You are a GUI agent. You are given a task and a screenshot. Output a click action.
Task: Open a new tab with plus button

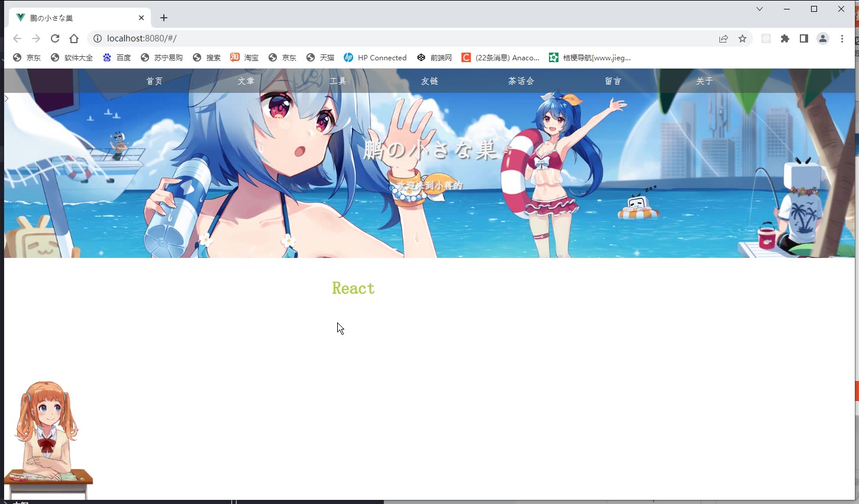(x=164, y=18)
